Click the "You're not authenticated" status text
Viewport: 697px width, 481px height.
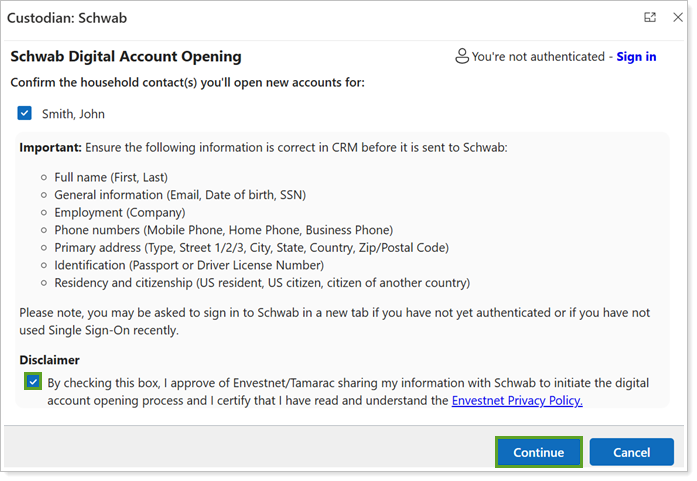tap(538, 57)
